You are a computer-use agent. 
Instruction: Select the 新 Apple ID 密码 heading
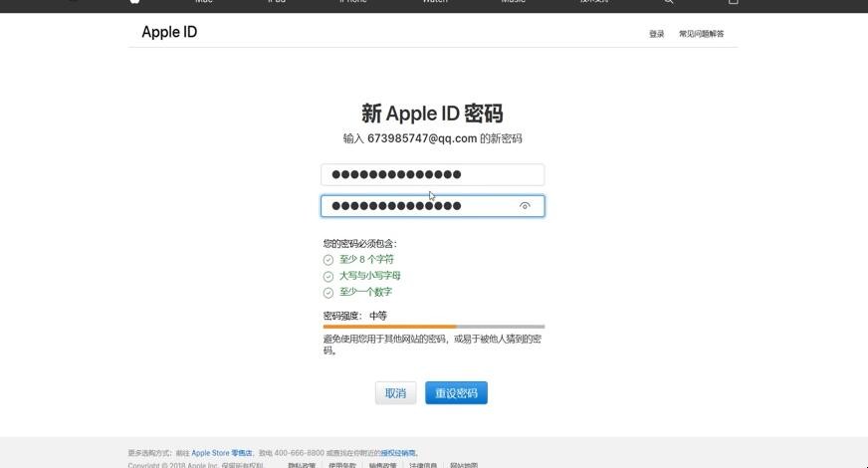click(x=432, y=114)
